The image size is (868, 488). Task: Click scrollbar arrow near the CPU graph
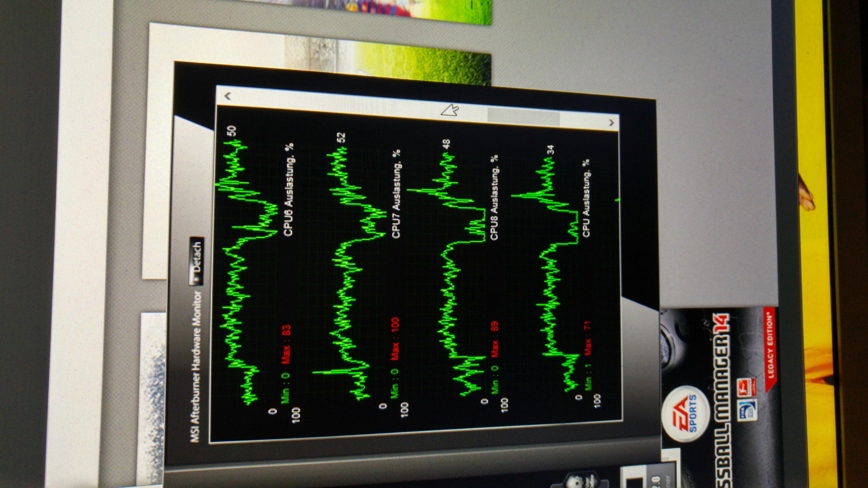point(612,123)
